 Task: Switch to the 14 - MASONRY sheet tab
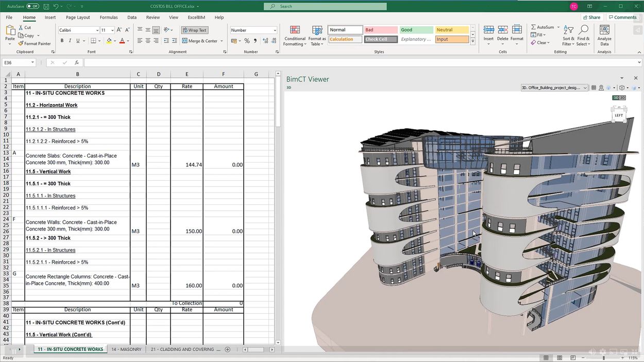click(127, 349)
